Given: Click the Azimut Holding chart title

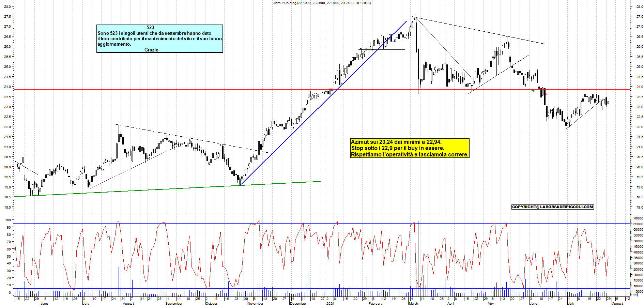Looking at the screenshot, I should [x=322, y=3].
